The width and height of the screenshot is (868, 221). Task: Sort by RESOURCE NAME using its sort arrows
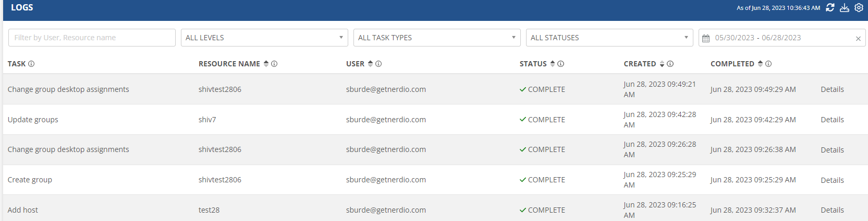[266, 64]
